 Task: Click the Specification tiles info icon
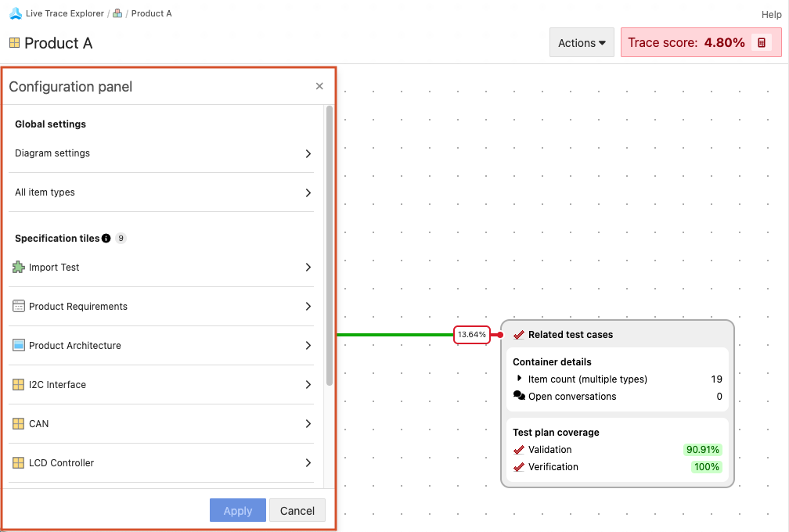pyautogui.click(x=106, y=239)
